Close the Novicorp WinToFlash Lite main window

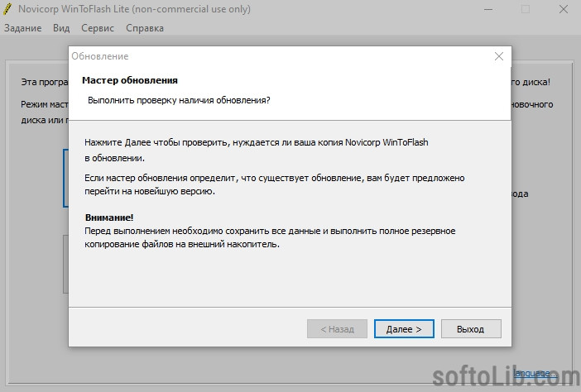click(564, 9)
